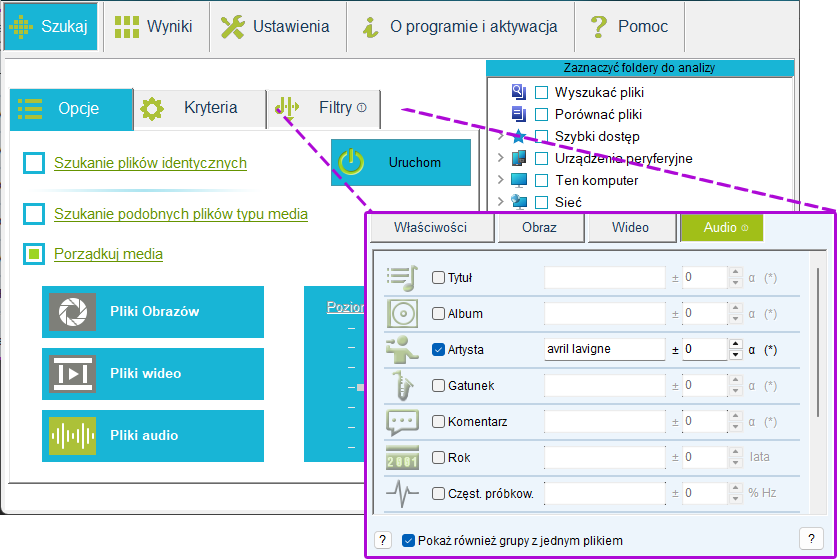The height and width of the screenshot is (559, 837).
Task: Switch to the Audio filter tab
Action: pyautogui.click(x=722, y=227)
